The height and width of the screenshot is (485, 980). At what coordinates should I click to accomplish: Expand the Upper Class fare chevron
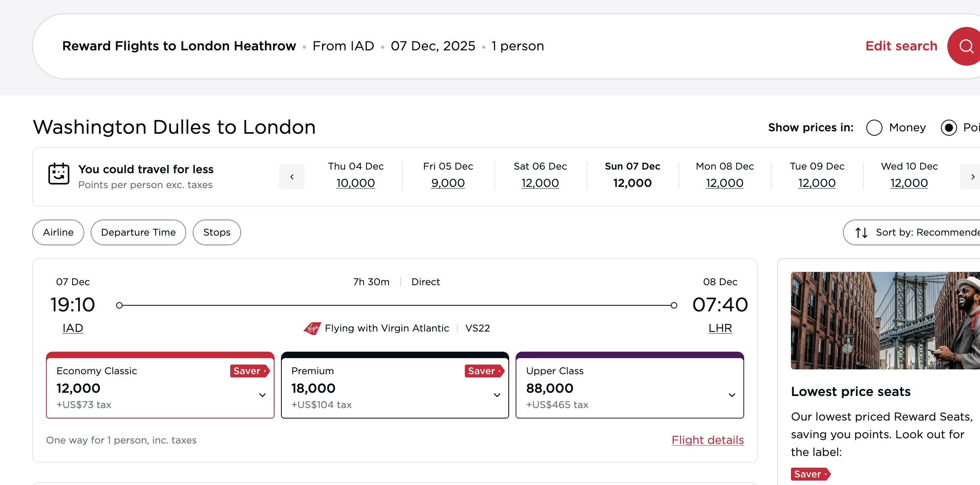(x=732, y=395)
